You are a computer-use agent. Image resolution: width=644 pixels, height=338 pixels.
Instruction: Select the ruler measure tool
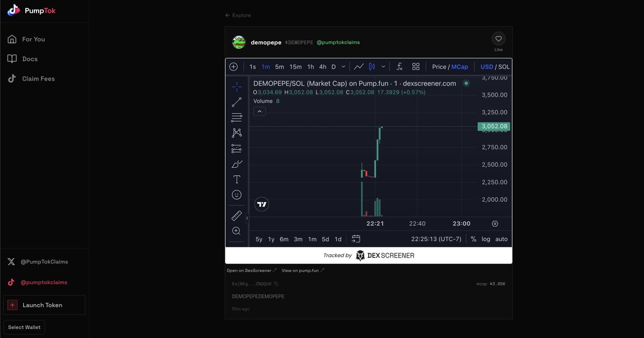pyautogui.click(x=237, y=216)
